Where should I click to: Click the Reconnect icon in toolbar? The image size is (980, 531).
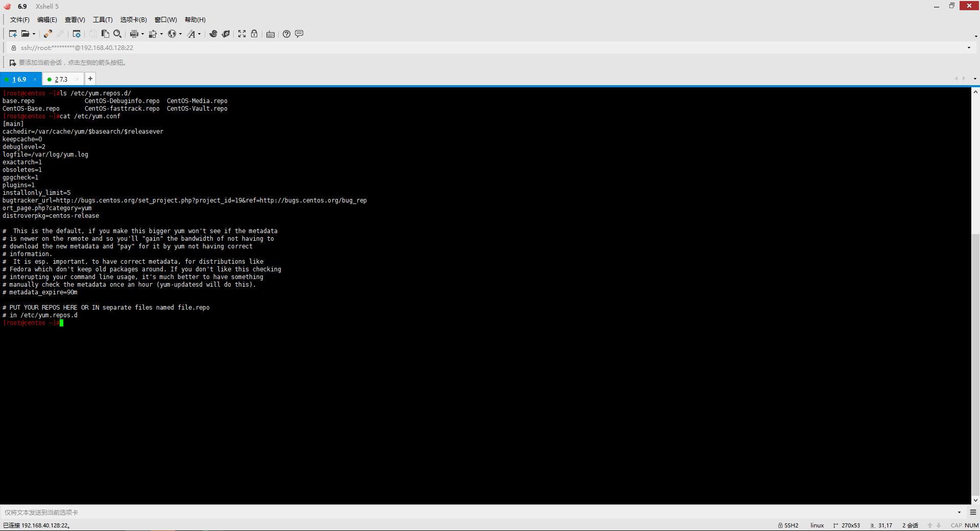click(47, 34)
